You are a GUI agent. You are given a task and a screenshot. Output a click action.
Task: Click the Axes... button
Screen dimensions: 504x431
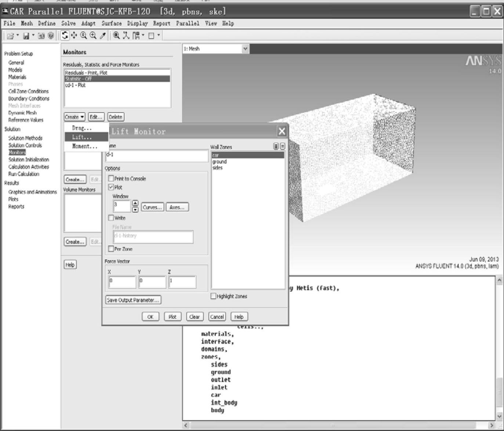[x=177, y=207]
